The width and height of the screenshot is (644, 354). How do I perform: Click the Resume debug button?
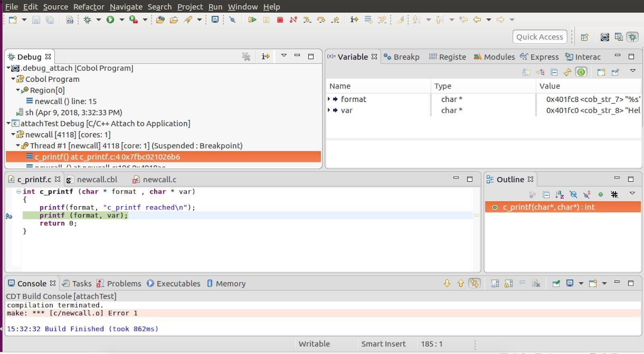coord(252,20)
